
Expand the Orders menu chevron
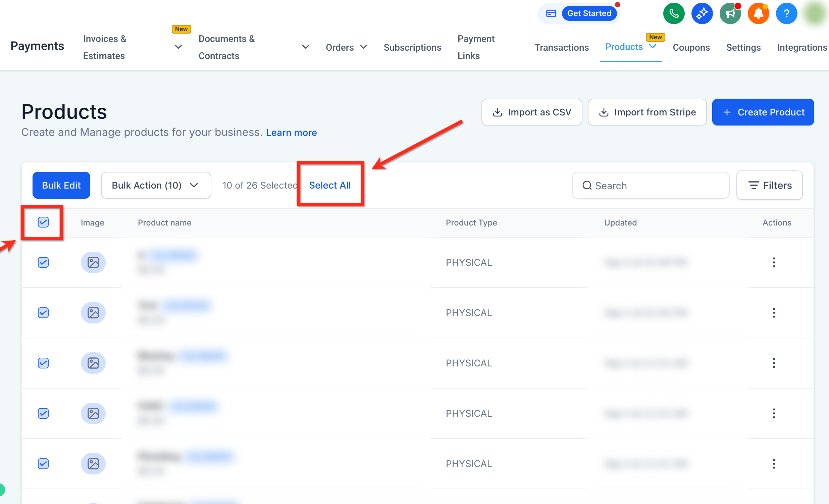pyautogui.click(x=363, y=47)
